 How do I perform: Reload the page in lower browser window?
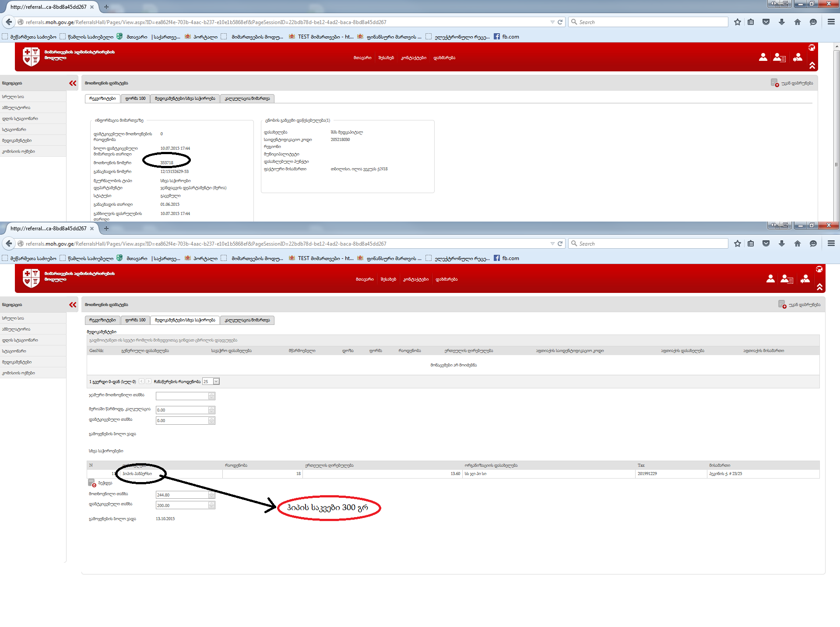tap(560, 243)
